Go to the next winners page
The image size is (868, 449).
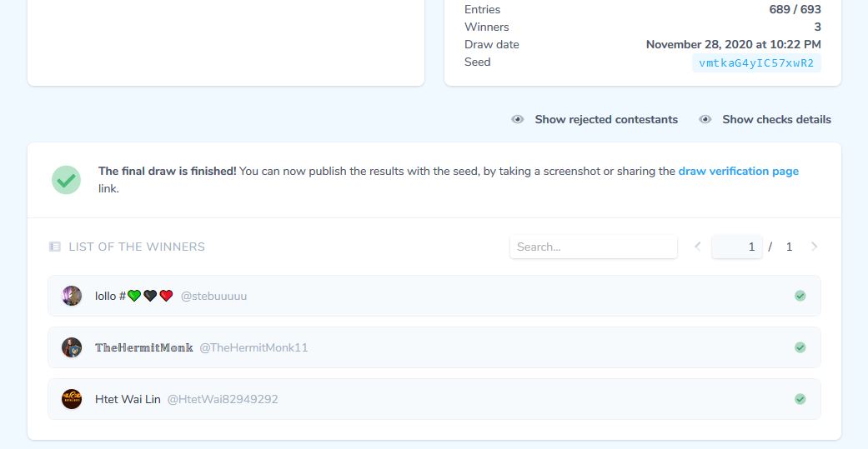(814, 247)
